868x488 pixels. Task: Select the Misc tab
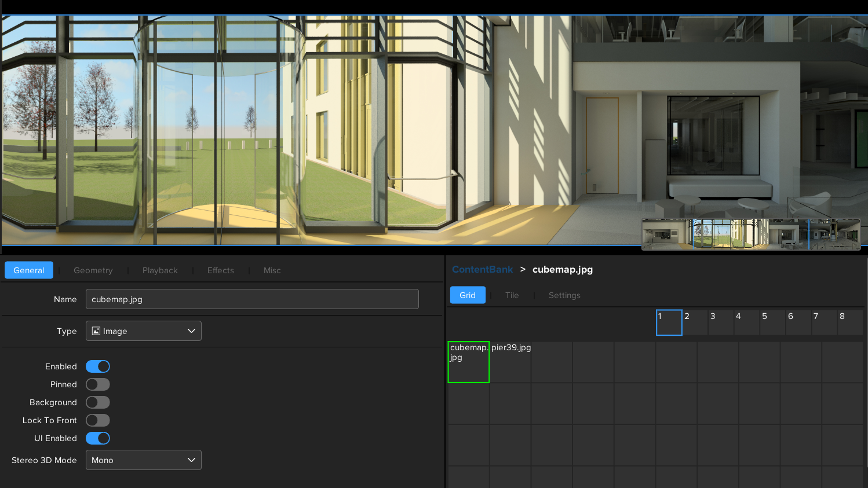(272, 270)
